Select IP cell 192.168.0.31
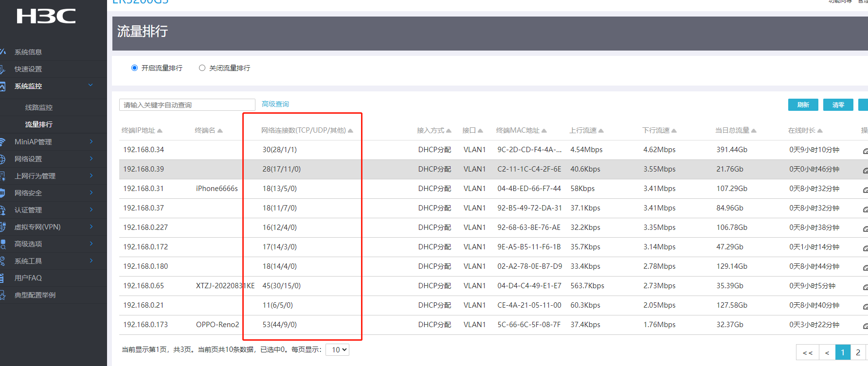Screen dimensions: 868x366 click(144, 189)
